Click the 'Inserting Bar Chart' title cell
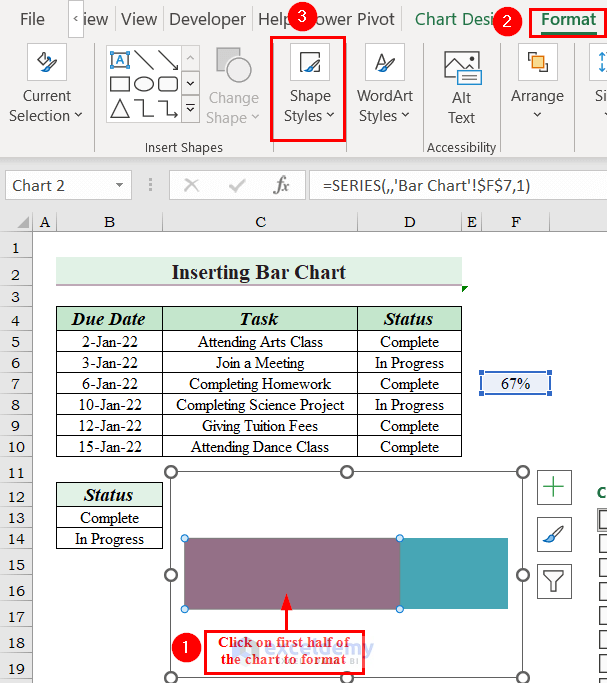This screenshot has width=607, height=683. pyautogui.click(x=259, y=272)
